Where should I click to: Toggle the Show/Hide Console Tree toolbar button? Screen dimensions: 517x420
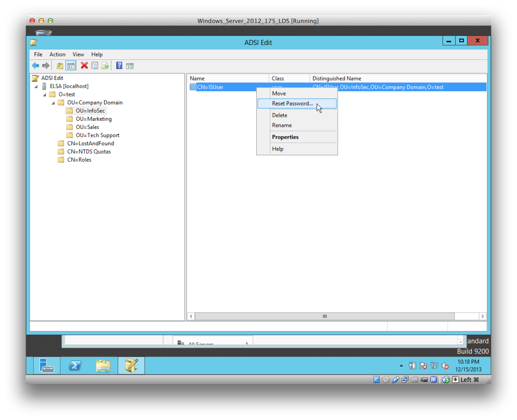pos(71,66)
